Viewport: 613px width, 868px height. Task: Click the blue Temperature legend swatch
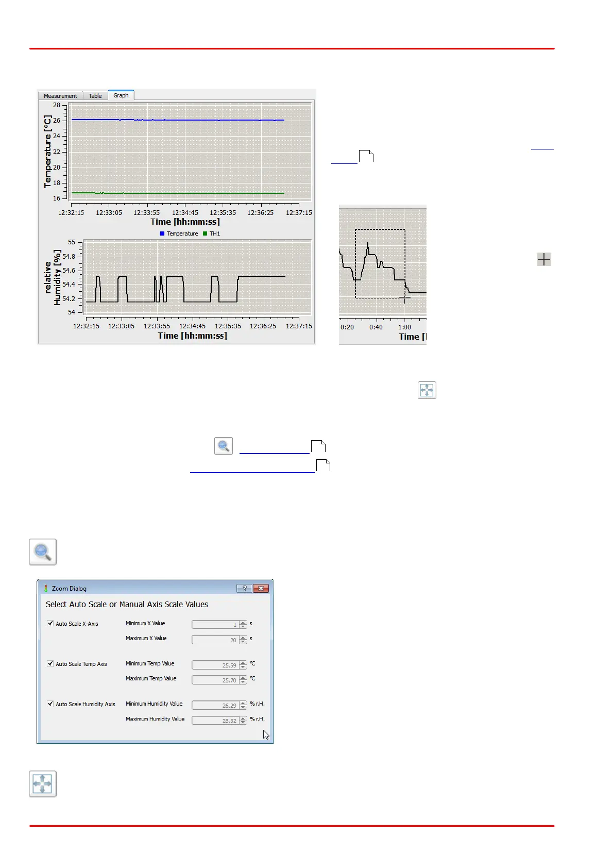162,233
